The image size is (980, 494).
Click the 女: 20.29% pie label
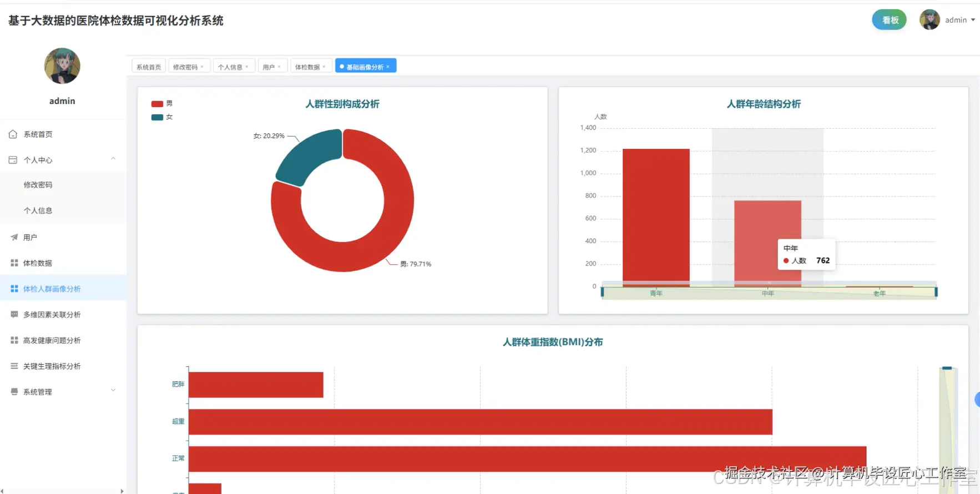[x=269, y=135]
